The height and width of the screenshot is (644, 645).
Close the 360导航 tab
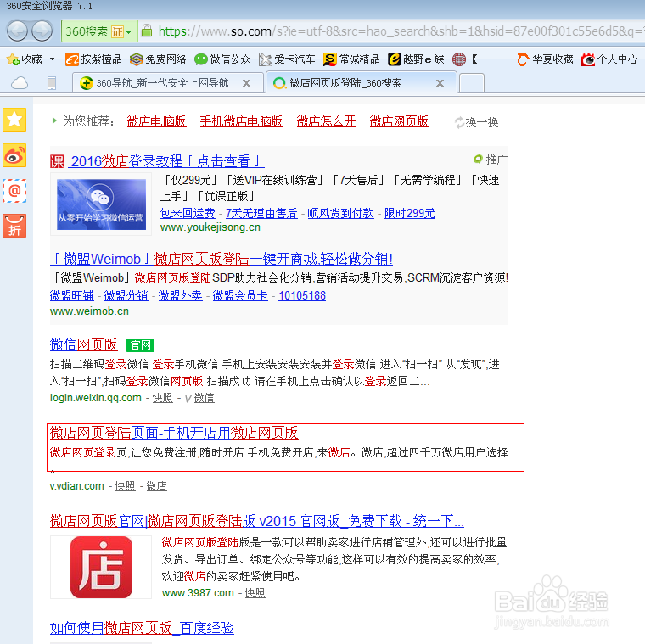(x=246, y=83)
